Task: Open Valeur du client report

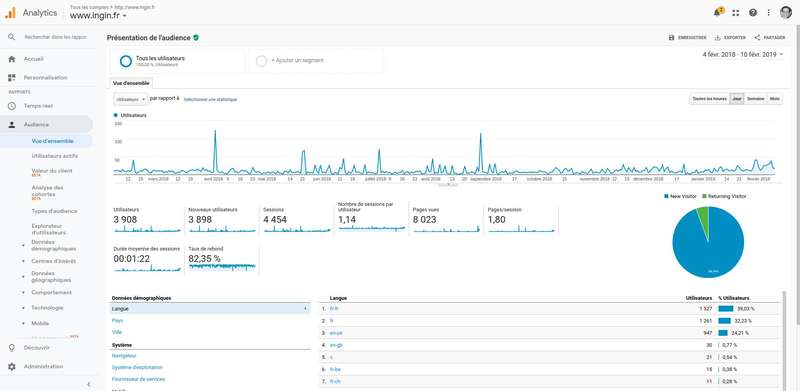Action: click(x=52, y=170)
